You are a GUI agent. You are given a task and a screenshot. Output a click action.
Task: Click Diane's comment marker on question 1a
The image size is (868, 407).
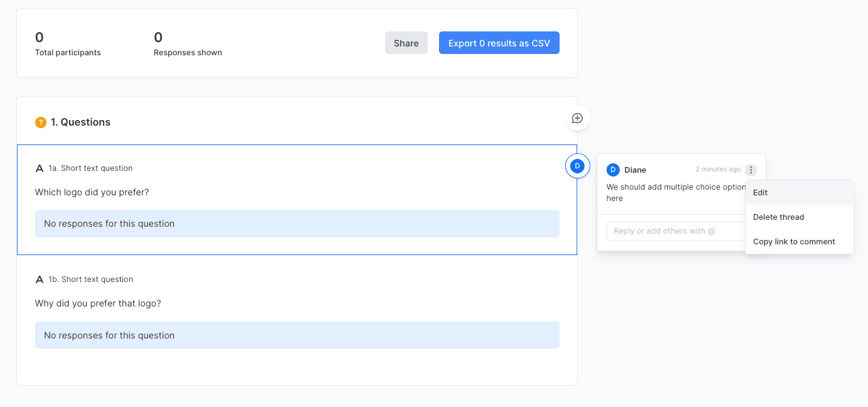pyautogui.click(x=577, y=166)
